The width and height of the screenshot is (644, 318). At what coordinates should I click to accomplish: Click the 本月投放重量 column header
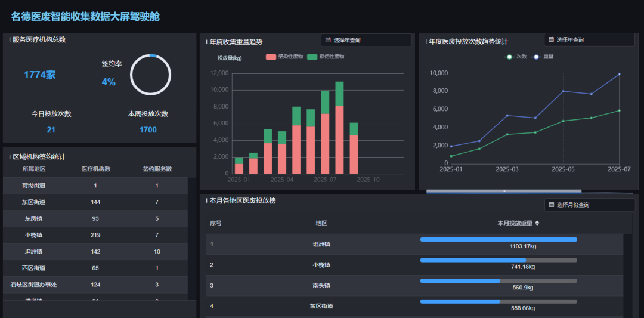pyautogui.click(x=514, y=223)
